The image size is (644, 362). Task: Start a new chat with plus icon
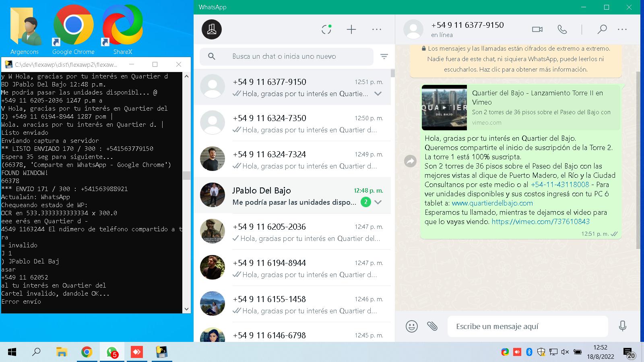coord(351,29)
